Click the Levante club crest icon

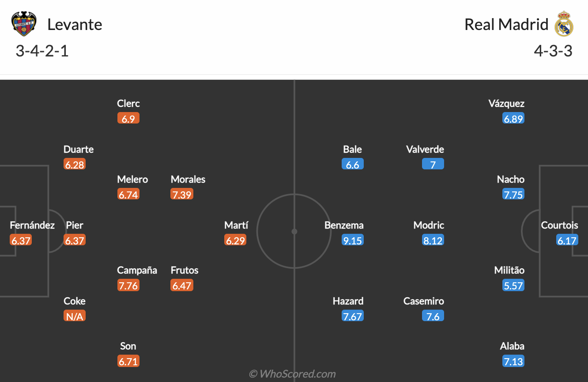tap(24, 24)
